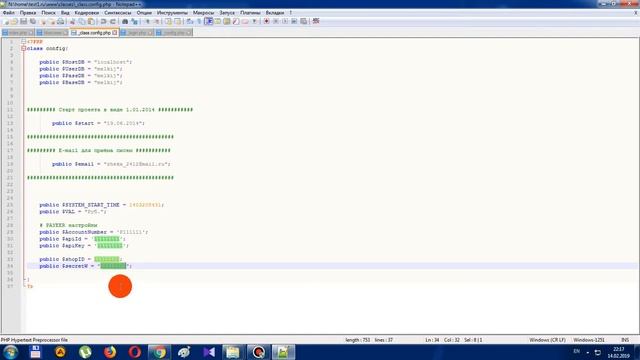Open Visual Studio from the taskbar
Viewport: 640px width, 360px height.
click(x=209, y=352)
